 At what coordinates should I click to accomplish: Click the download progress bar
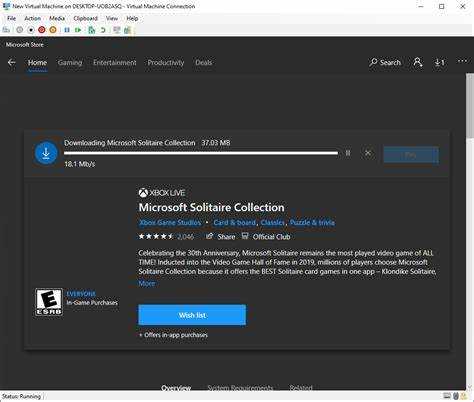point(201,153)
